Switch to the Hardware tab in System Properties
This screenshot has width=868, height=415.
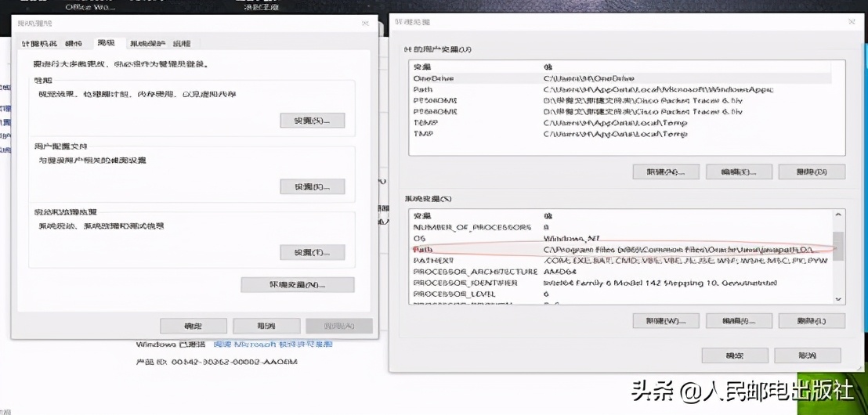(x=73, y=44)
